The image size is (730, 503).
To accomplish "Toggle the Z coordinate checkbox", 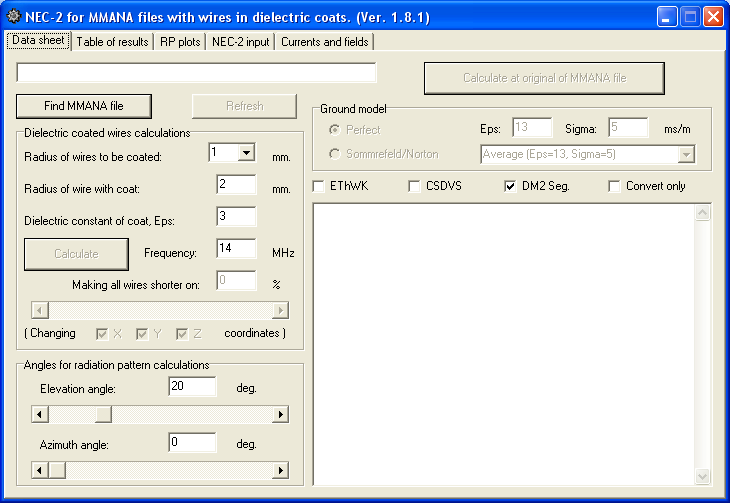I will (x=182, y=334).
